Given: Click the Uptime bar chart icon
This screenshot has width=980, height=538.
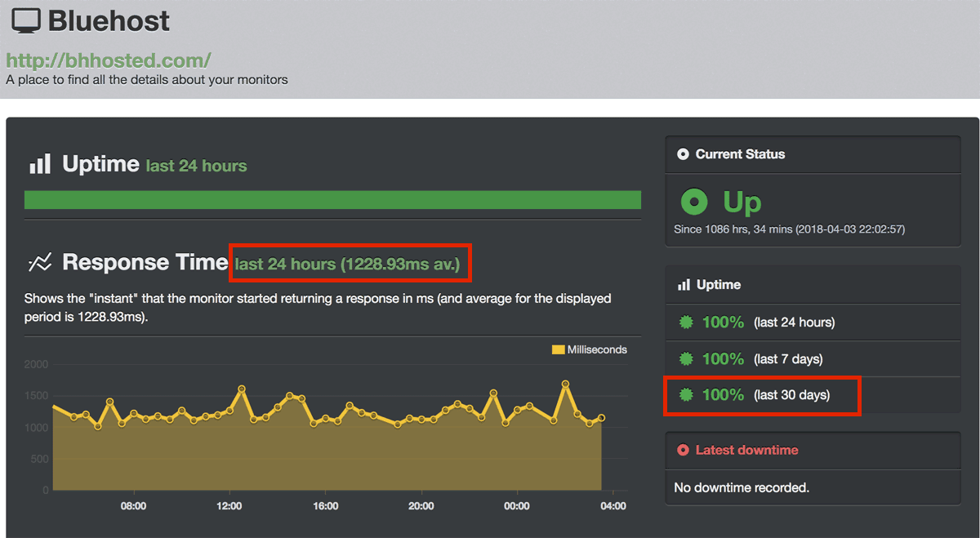Looking at the screenshot, I should pyautogui.click(x=40, y=163).
